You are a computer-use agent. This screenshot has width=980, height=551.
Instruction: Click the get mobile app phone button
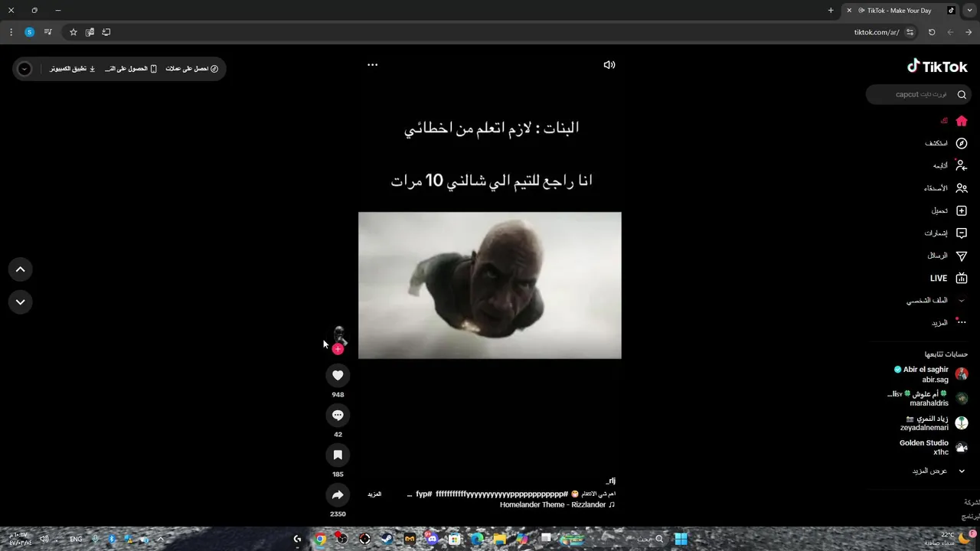click(x=131, y=69)
